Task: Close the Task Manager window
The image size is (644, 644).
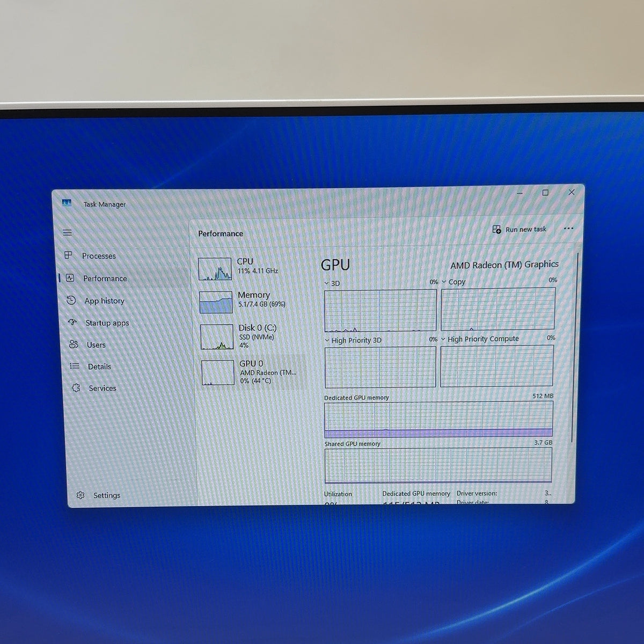Action: pos(572,192)
